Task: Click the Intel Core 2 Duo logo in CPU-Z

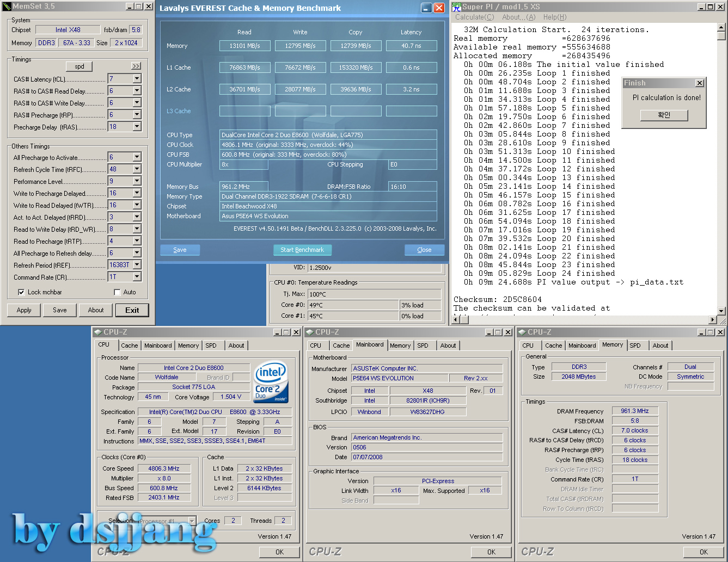Action: click(x=271, y=382)
